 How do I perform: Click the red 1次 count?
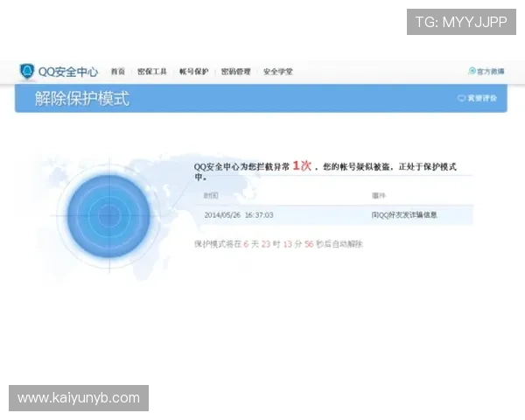point(302,165)
